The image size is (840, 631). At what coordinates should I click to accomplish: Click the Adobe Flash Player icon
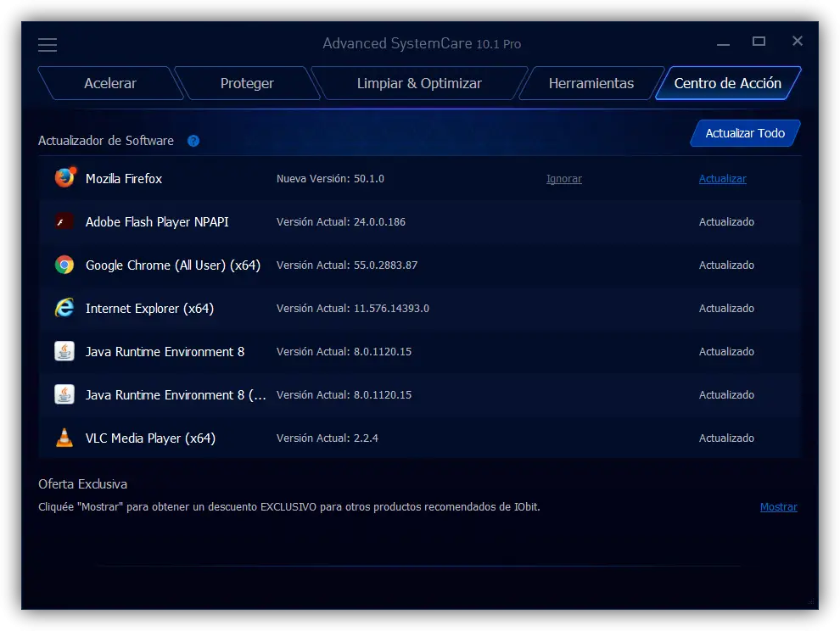[x=64, y=221]
